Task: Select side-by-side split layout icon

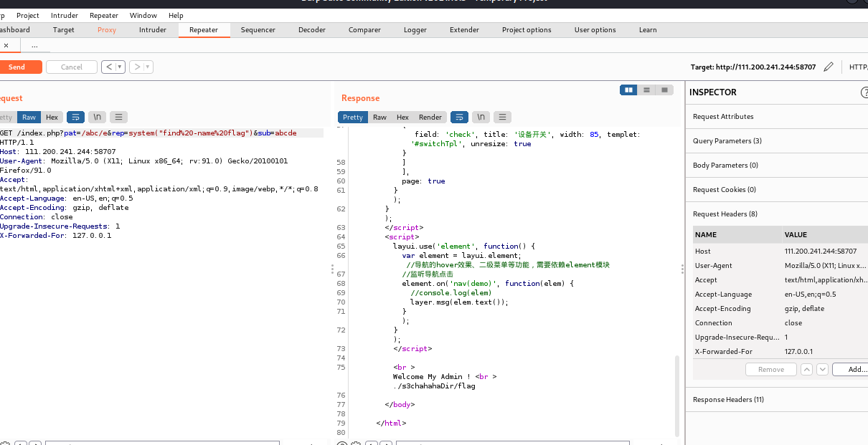Action: point(629,90)
